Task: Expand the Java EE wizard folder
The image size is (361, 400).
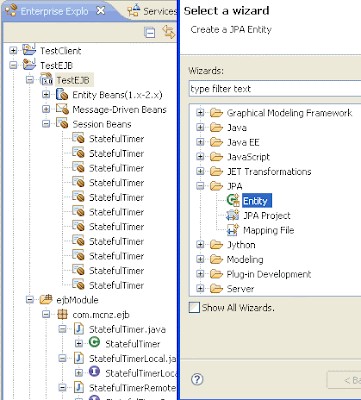Action: click(200, 142)
